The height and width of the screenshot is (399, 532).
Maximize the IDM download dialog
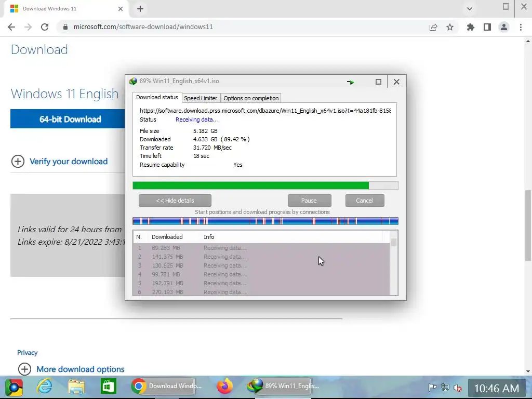point(378,82)
